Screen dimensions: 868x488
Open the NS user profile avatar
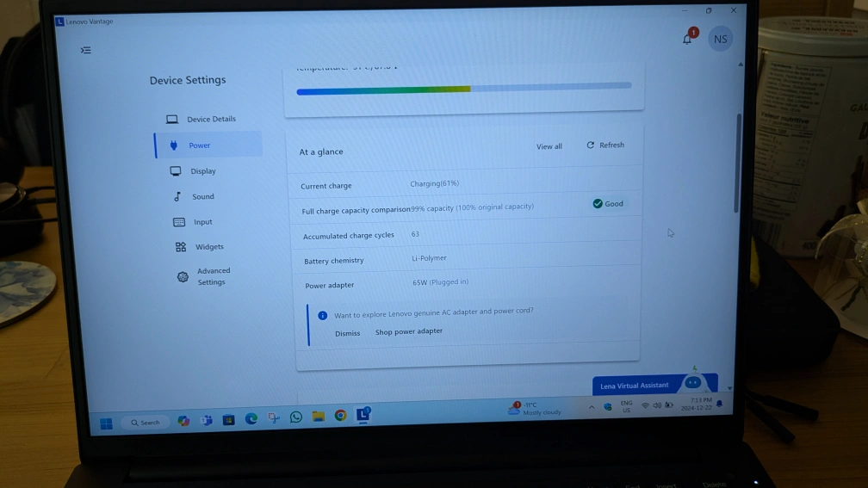pyautogui.click(x=720, y=39)
